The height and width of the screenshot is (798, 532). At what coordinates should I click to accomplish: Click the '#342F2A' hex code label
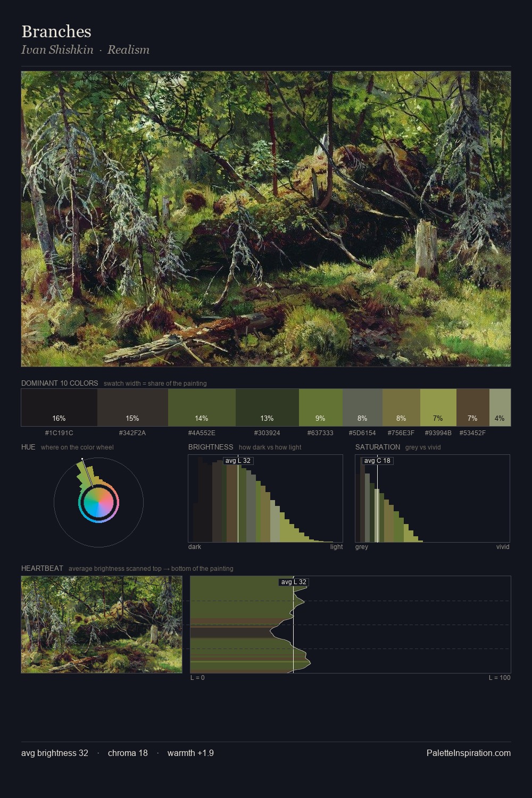coord(132,433)
